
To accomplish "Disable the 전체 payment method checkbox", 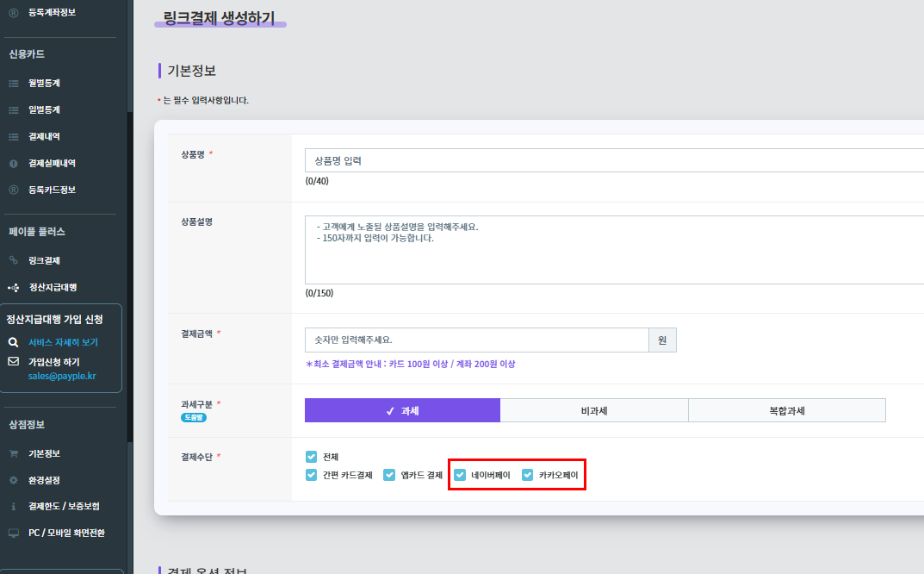I will coord(311,457).
